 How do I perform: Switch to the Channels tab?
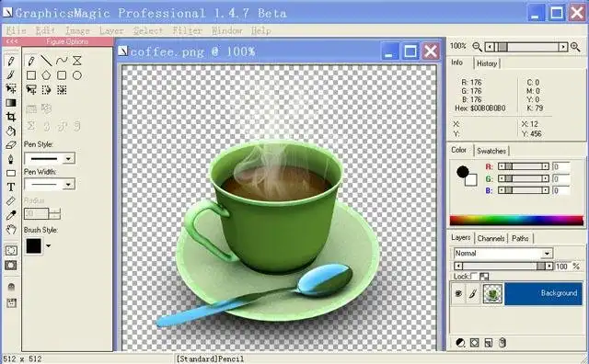point(491,238)
